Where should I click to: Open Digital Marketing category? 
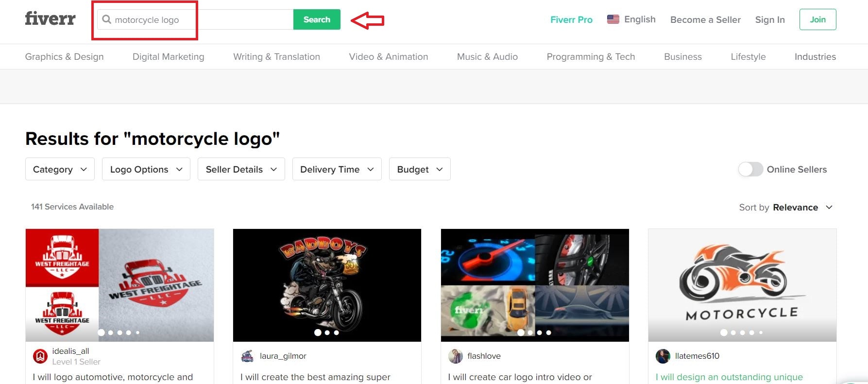pyautogui.click(x=169, y=57)
